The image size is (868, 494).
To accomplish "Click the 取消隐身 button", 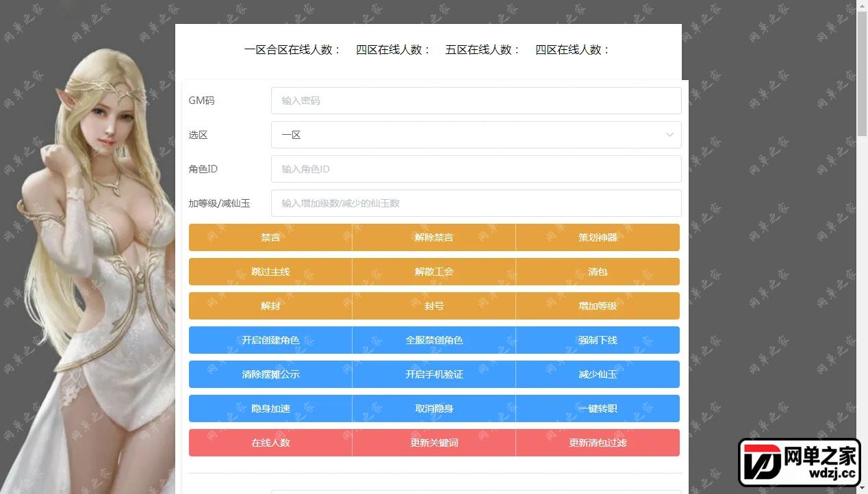I will 434,408.
